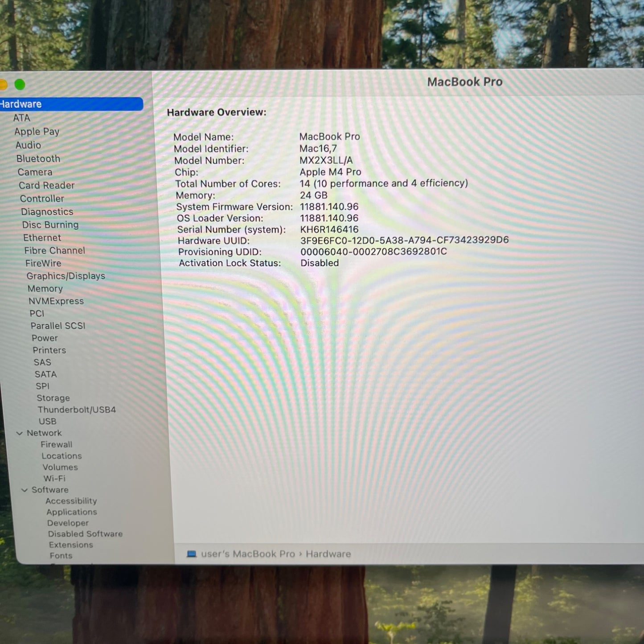This screenshot has height=644, width=644.
Task: Click the laptop icon in path bar
Action: [192, 554]
